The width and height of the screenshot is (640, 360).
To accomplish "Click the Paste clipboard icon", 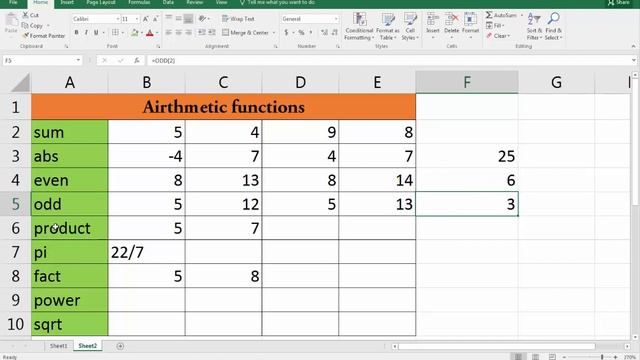I will pyautogui.click(x=11, y=20).
